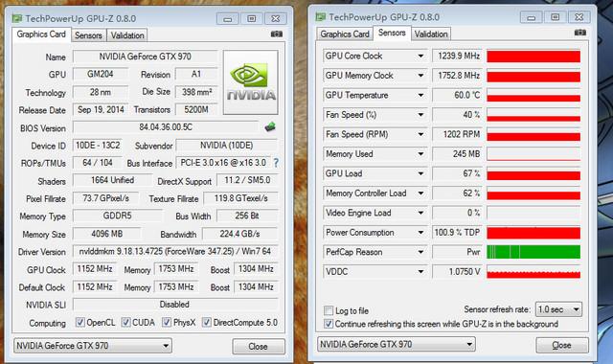Click the Power Consumption graph
613x364 pixels.
534,232
